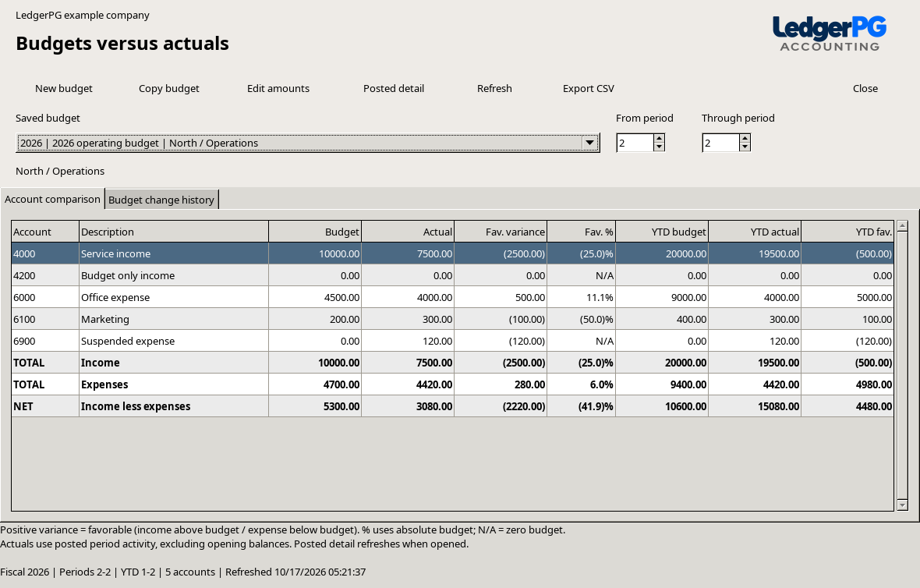Focus the From period input field

tap(635, 143)
